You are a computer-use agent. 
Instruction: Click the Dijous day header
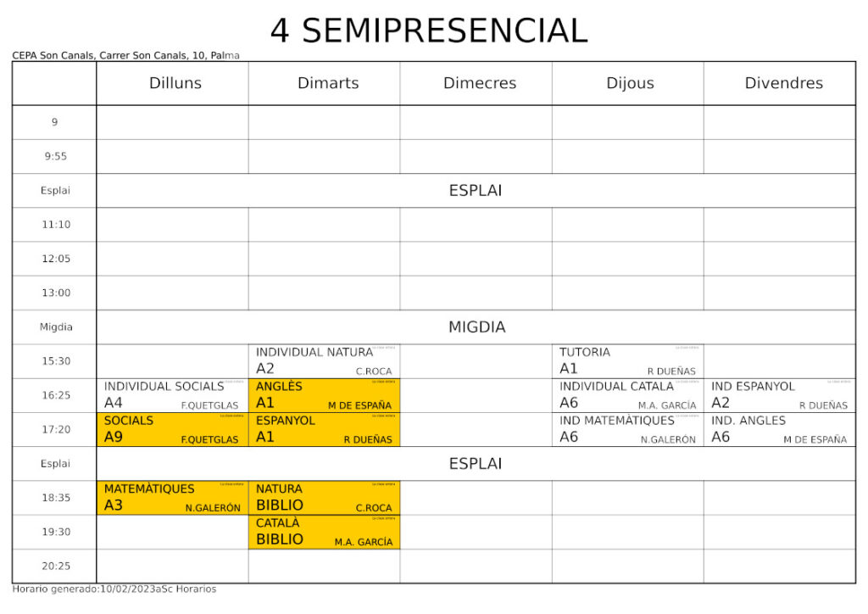628,83
